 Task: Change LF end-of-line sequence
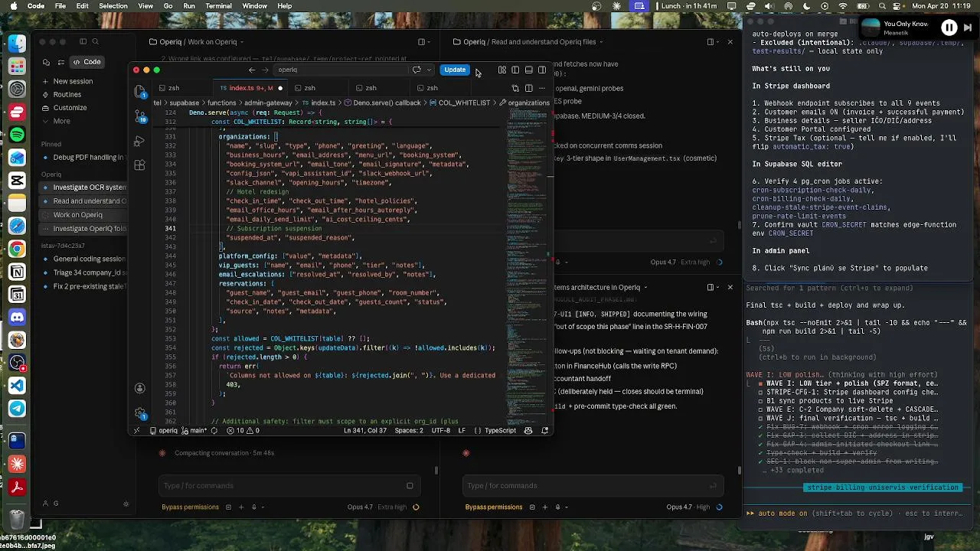[462, 431]
